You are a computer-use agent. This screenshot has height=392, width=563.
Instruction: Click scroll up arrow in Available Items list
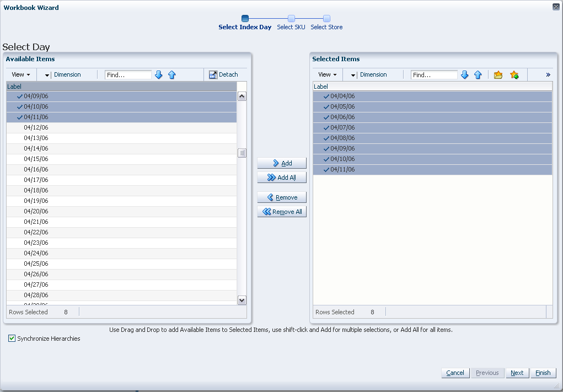pyautogui.click(x=242, y=96)
